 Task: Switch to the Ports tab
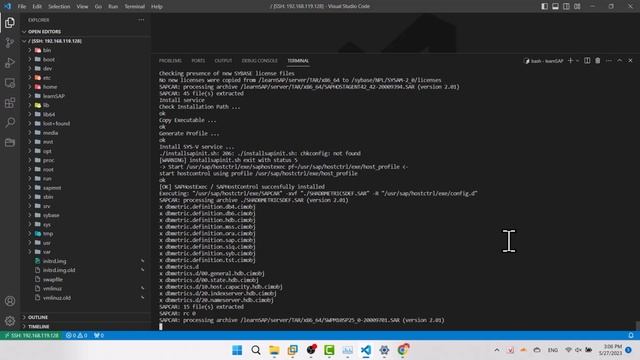point(198,60)
